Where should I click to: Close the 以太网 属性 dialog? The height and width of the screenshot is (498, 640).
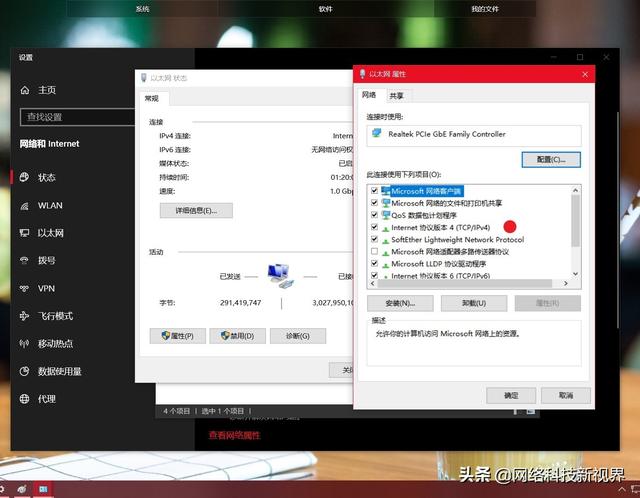(x=585, y=74)
